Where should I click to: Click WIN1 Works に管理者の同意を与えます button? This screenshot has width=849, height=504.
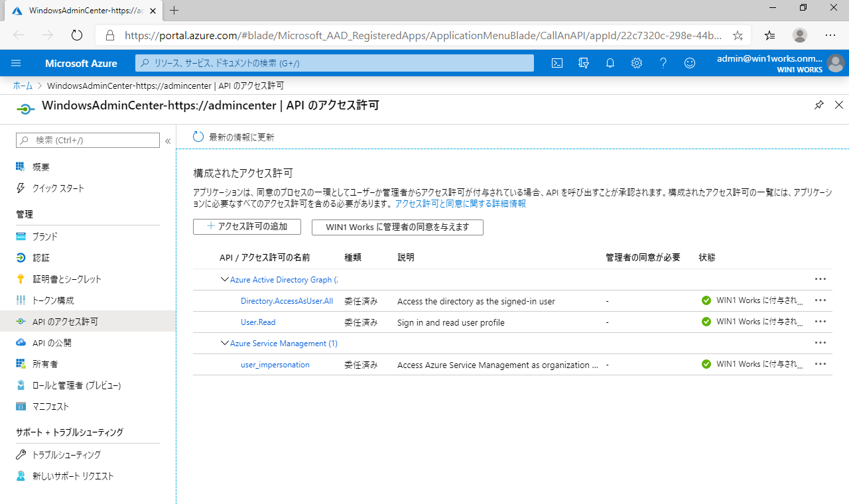click(x=397, y=227)
